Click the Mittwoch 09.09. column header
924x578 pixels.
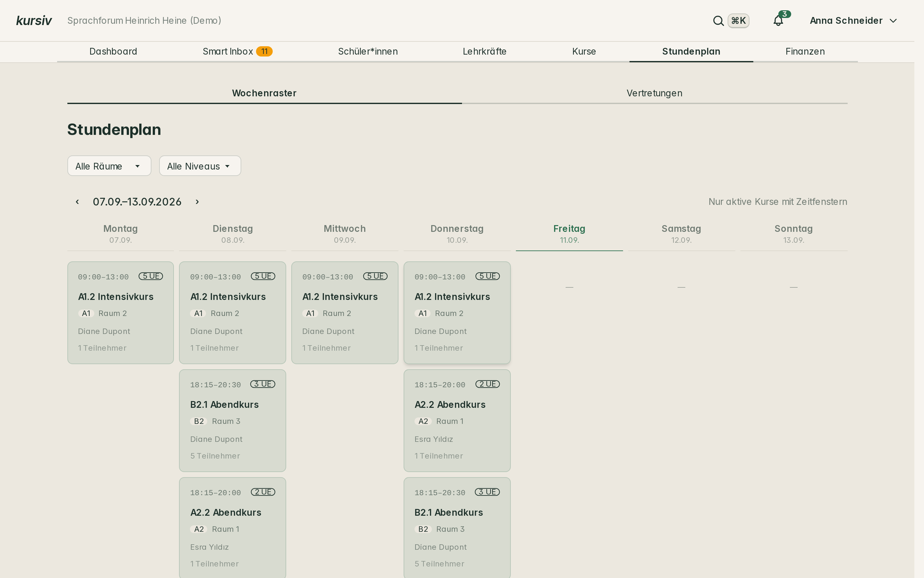click(345, 234)
